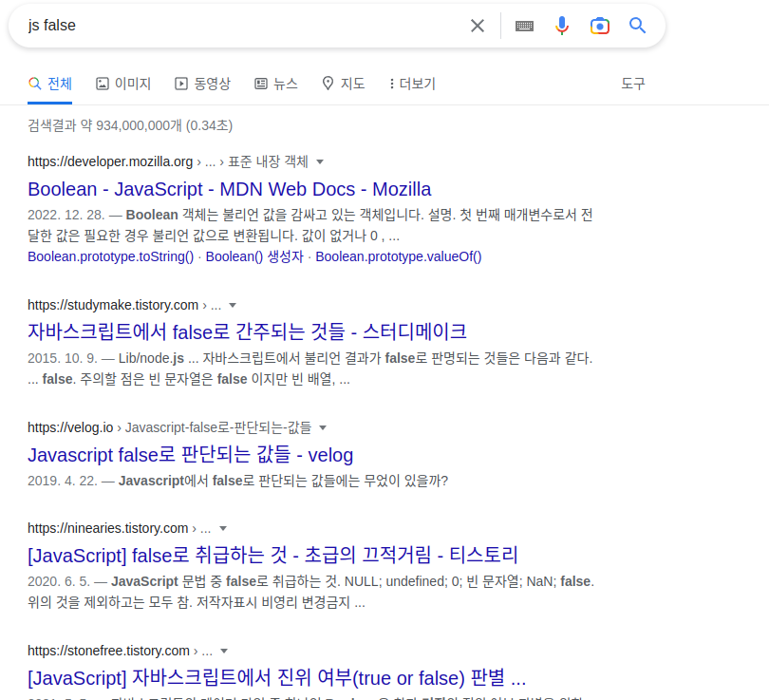Viewport: 769px width, 700px height.
Task: Click the https://developer.mozilla.org URL text
Action: pos(110,161)
